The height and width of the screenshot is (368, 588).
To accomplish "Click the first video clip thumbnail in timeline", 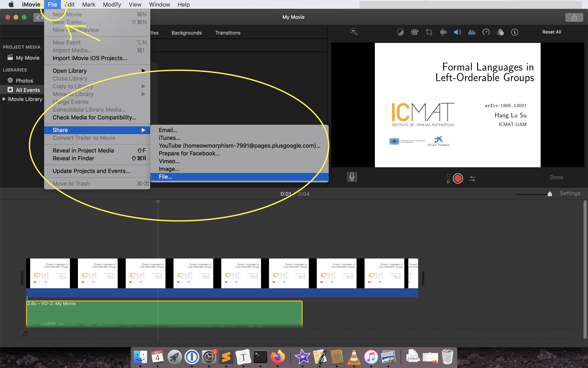I will [50, 273].
